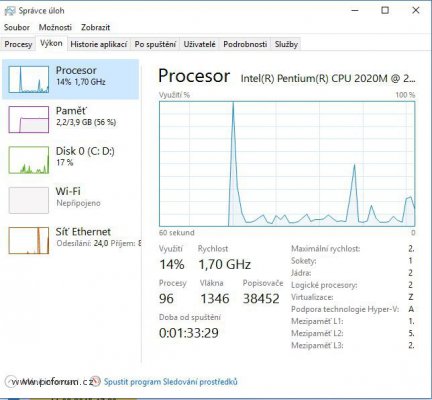Open the Možnosti menu
Viewport: 432px width, 400px height.
point(55,27)
